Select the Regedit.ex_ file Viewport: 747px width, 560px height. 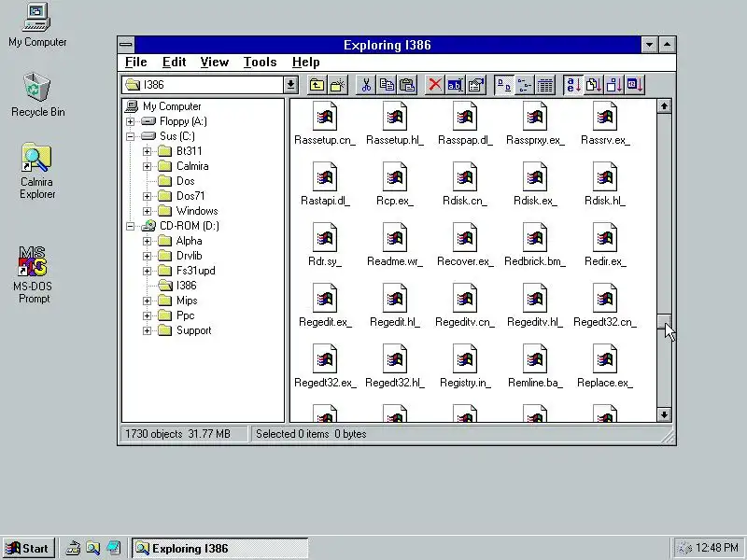click(x=325, y=306)
